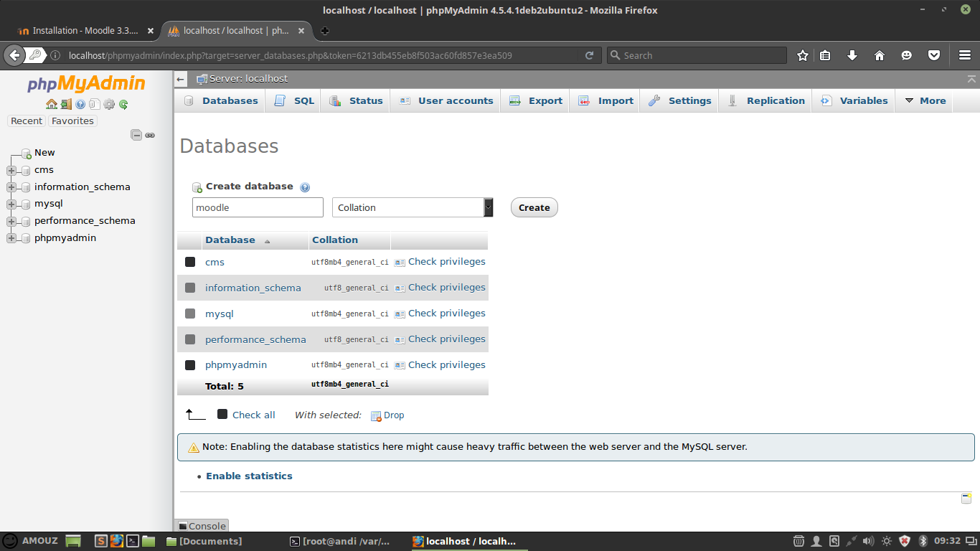
Task: Tick the information_schema database checkbox
Action: (x=190, y=288)
